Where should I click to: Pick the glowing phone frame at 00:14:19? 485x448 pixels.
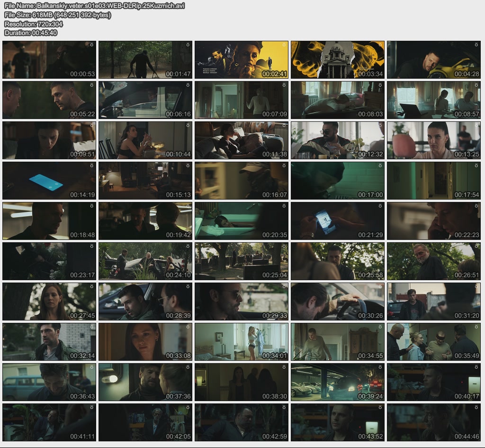(x=49, y=181)
